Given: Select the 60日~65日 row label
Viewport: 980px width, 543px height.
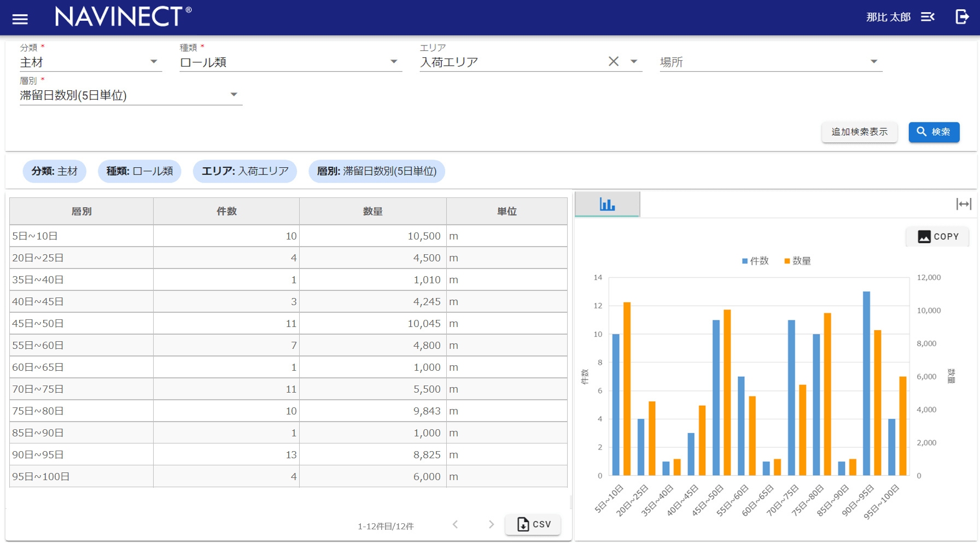Looking at the screenshot, I should tap(38, 367).
